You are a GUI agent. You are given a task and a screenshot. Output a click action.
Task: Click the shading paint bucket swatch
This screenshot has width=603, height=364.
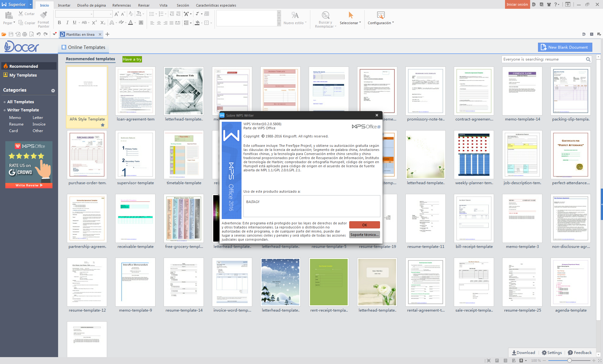tap(197, 23)
